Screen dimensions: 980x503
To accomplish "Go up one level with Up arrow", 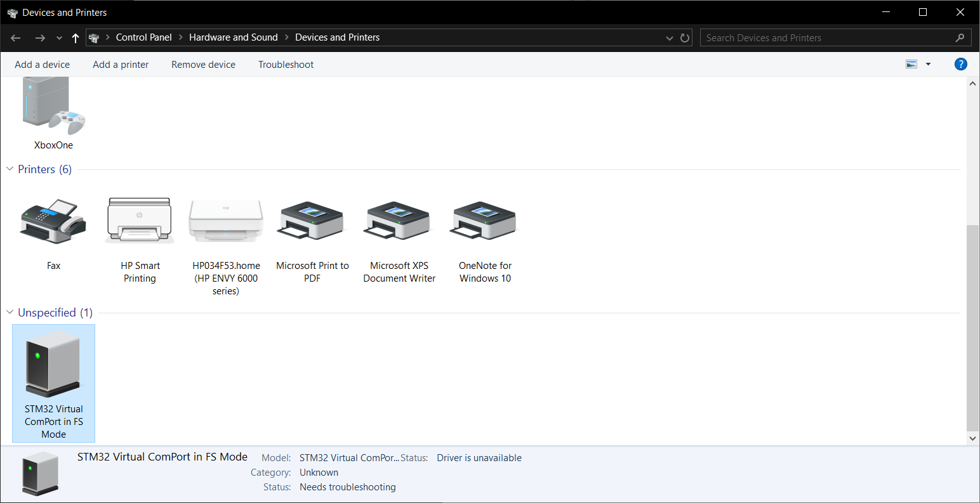I will [76, 38].
